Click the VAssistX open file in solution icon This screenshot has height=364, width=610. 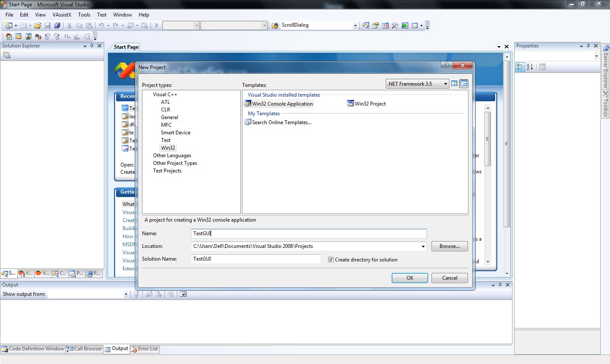pos(18,36)
